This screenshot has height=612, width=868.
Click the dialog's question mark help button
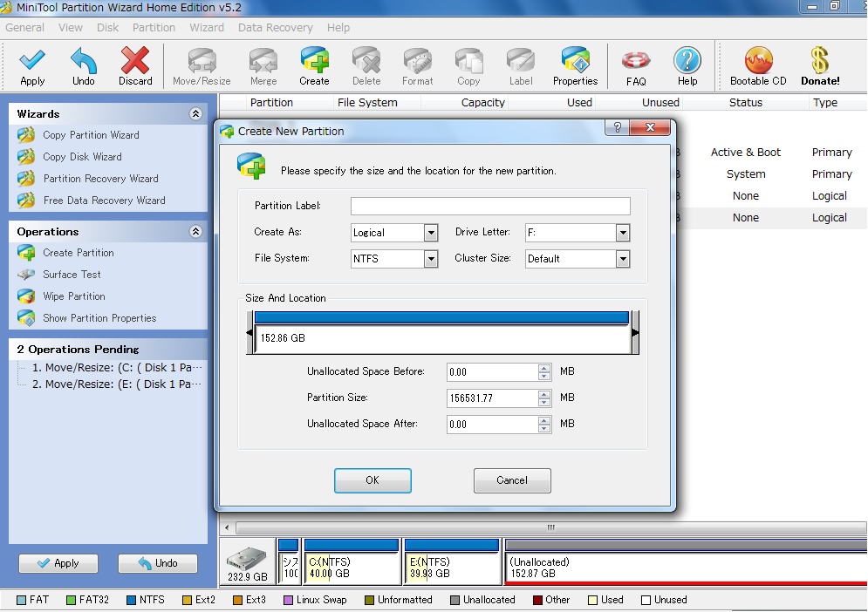[618, 128]
